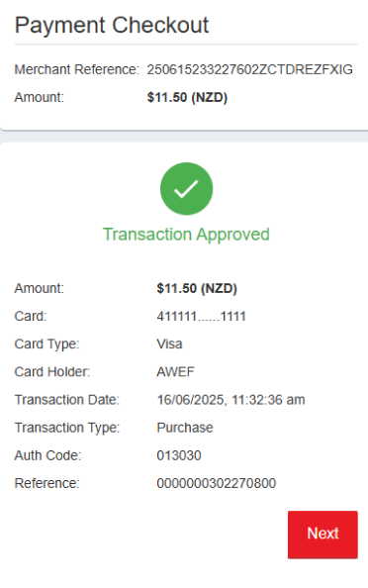The width and height of the screenshot is (368, 588).
Task: Click the Payment Checkout heading
Action: click(112, 26)
